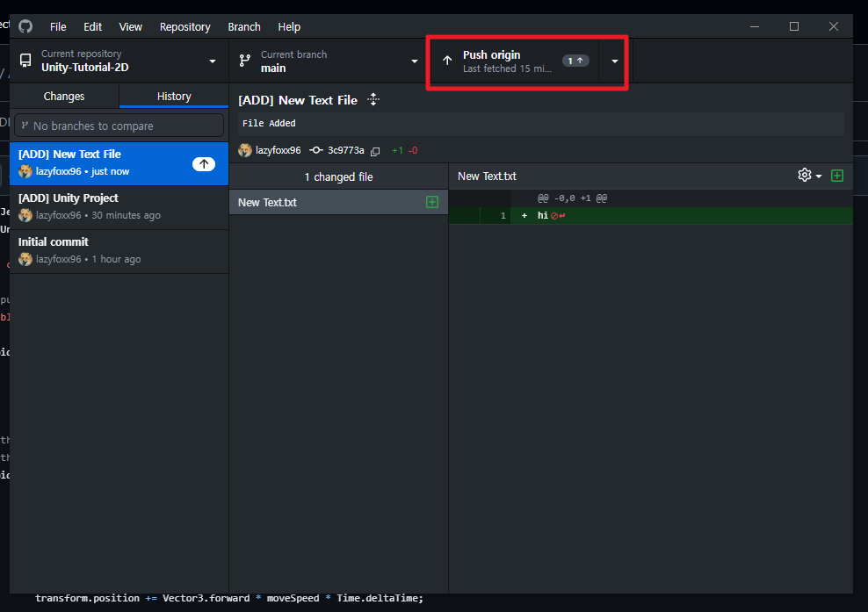Select New Text.txt in changed files
The height and width of the screenshot is (612, 868).
pos(338,203)
